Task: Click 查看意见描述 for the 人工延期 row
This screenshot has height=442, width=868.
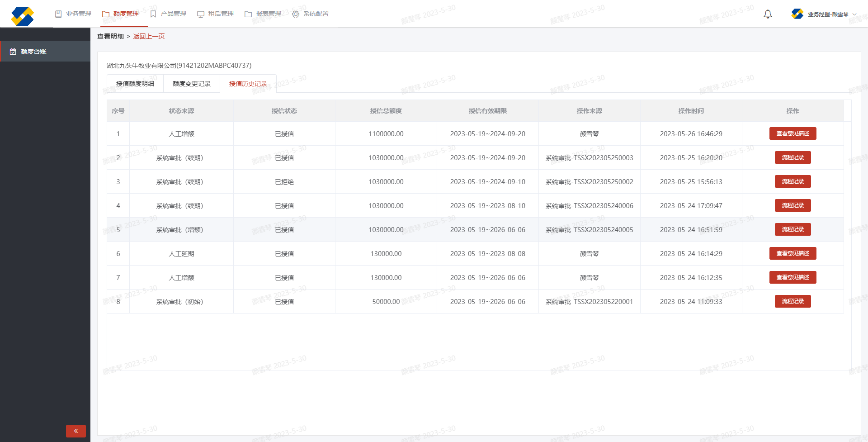Action: point(793,253)
